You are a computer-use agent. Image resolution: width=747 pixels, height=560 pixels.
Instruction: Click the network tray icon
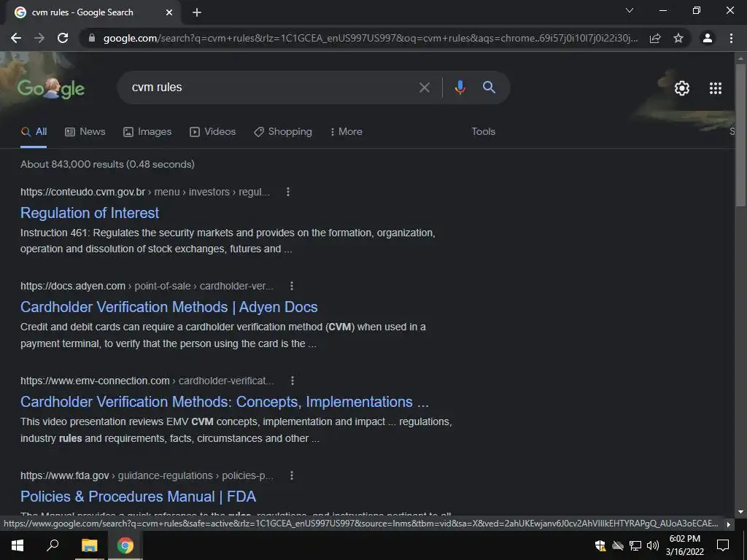pyautogui.click(x=635, y=545)
